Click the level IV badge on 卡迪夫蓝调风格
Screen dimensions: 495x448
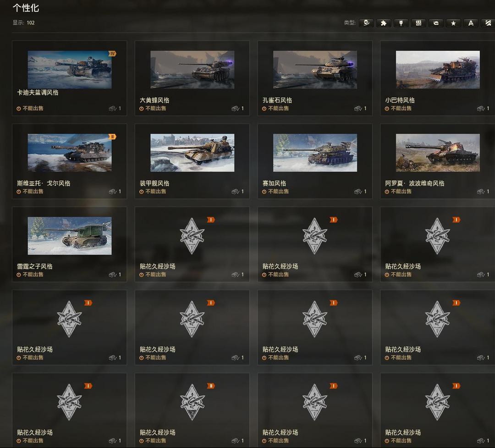pyautogui.click(x=112, y=54)
